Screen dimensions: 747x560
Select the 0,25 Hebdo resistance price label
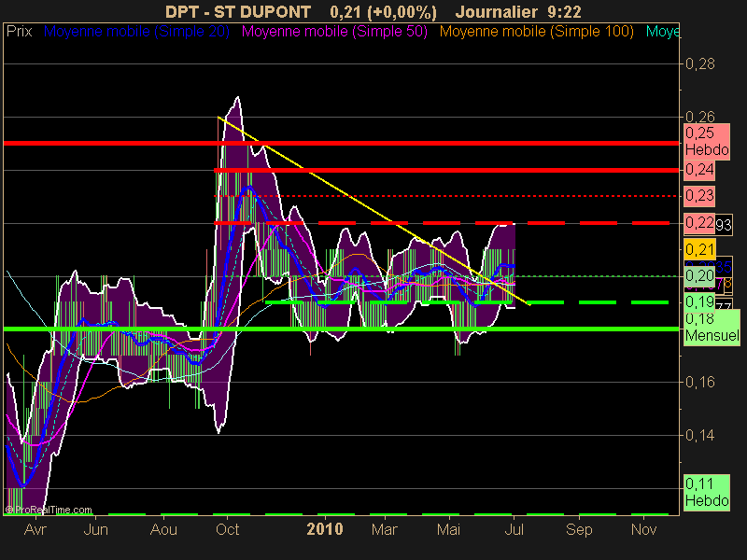coord(707,142)
